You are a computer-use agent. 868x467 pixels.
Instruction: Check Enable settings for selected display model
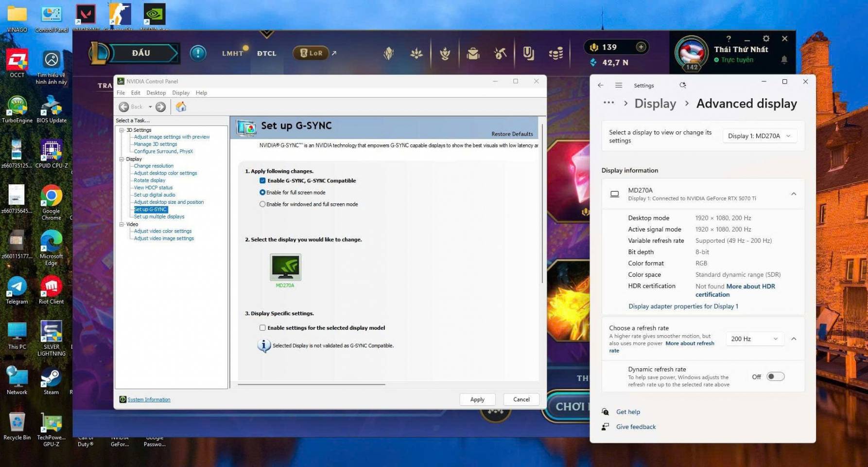click(262, 328)
